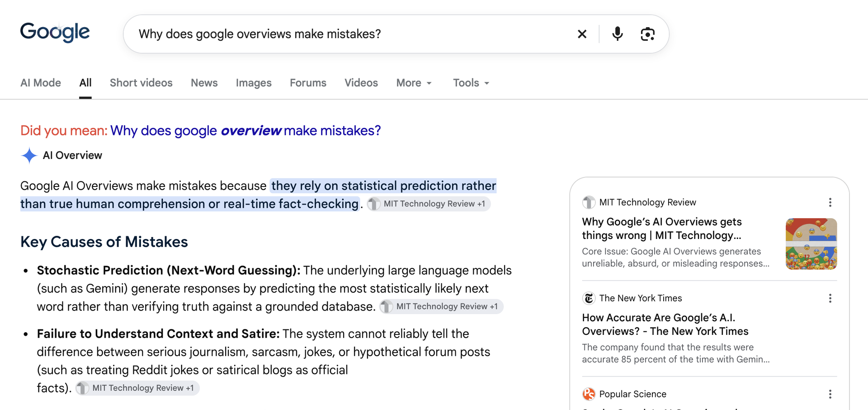Open 'How Accurate Are Google's A.I. Overviews?' article
The width and height of the screenshot is (868, 410).
tap(665, 324)
